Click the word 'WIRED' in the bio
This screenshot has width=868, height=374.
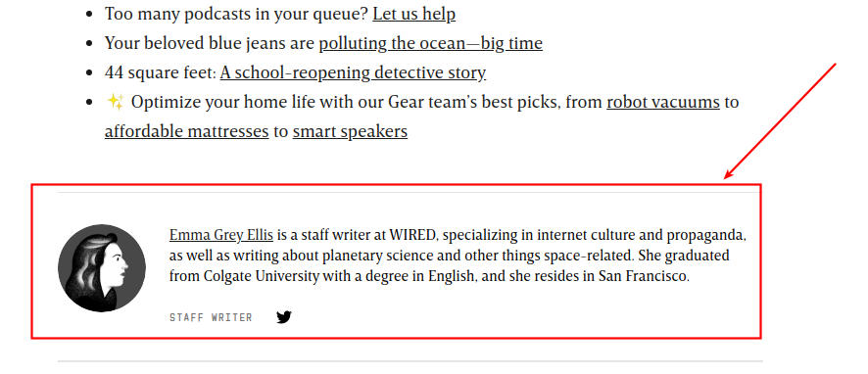pyautogui.click(x=413, y=235)
